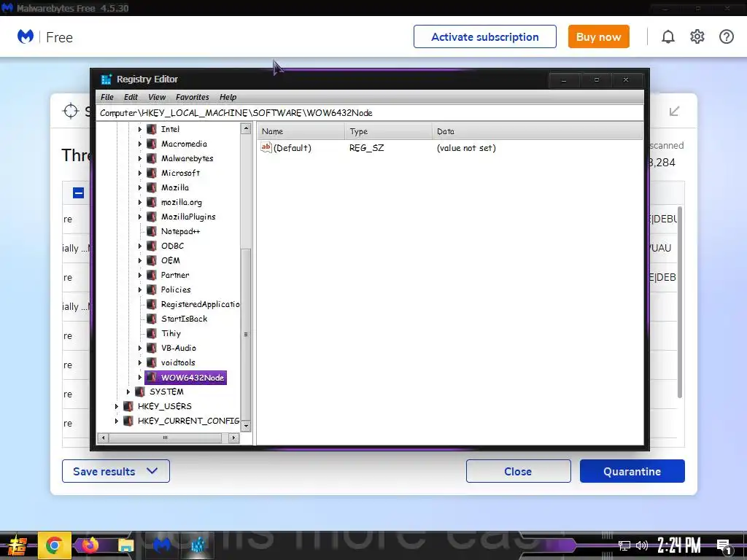This screenshot has height=560, width=747.
Task: Click the registry tree vertical scrollbar thumb
Action: click(246, 333)
